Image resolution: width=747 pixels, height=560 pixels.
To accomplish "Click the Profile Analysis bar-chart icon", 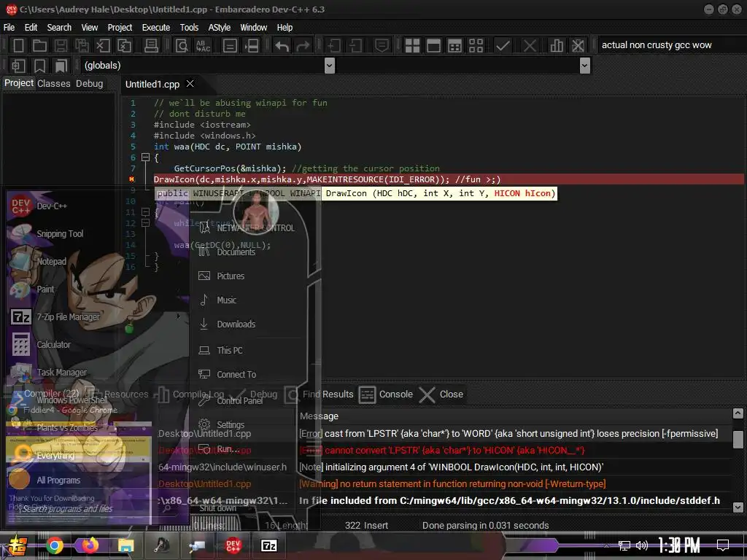I will 557,46.
